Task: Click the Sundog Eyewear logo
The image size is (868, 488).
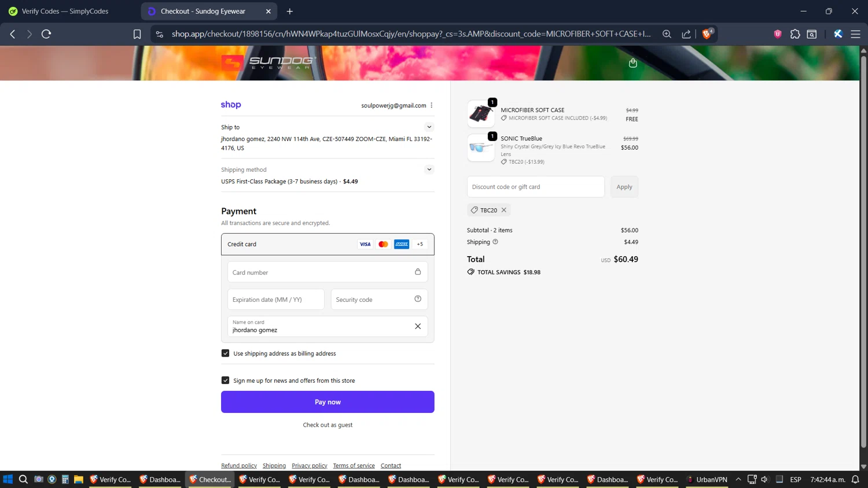Action: pyautogui.click(x=269, y=62)
